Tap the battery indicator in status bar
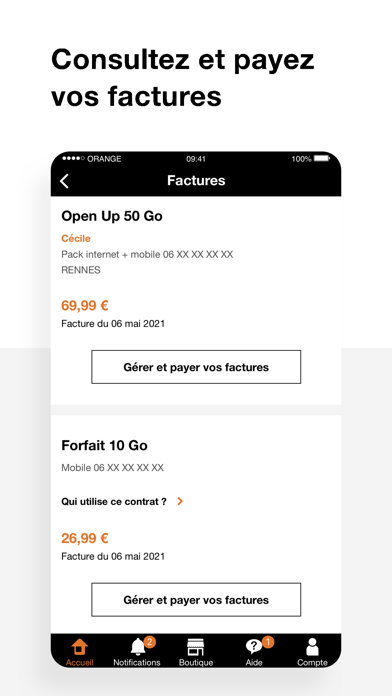 [322, 158]
